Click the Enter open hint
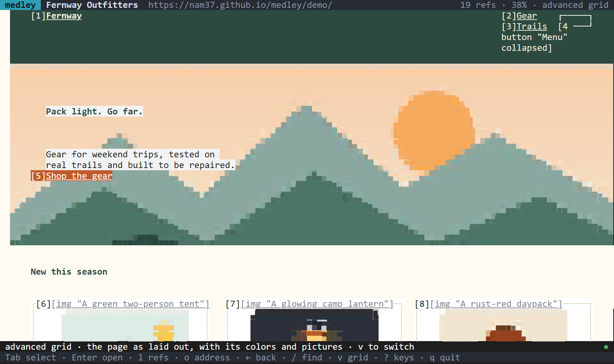Viewport: 614px width, 364px height. click(97, 358)
